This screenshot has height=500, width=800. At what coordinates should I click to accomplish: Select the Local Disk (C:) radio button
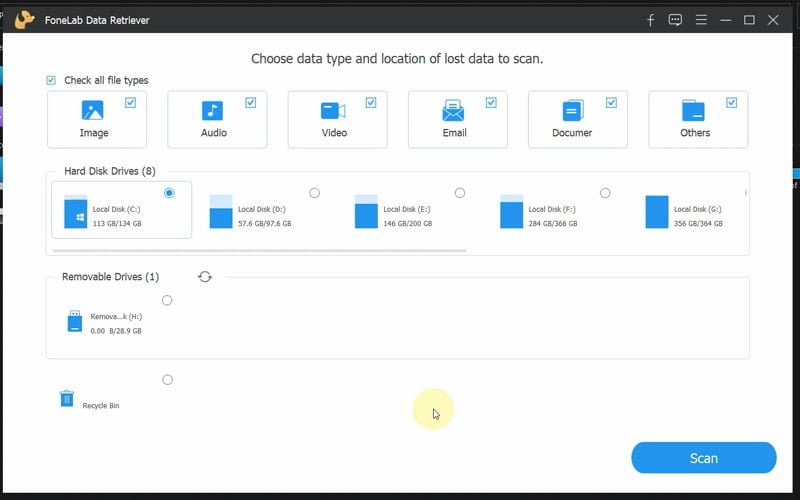click(169, 193)
